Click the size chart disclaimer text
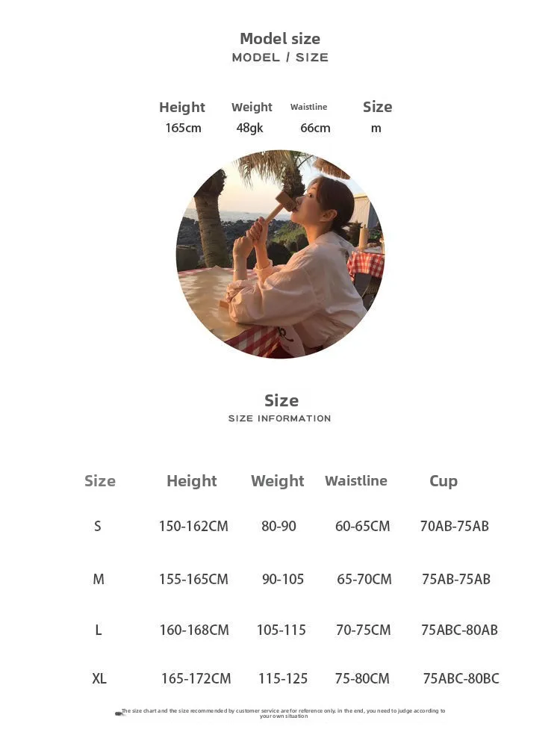560x747 pixels. pyautogui.click(x=283, y=713)
